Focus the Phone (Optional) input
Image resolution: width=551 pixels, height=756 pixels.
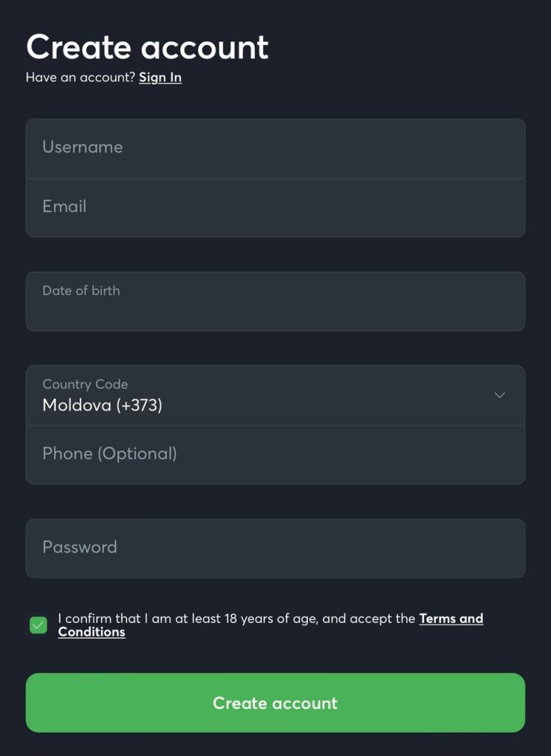pos(275,454)
